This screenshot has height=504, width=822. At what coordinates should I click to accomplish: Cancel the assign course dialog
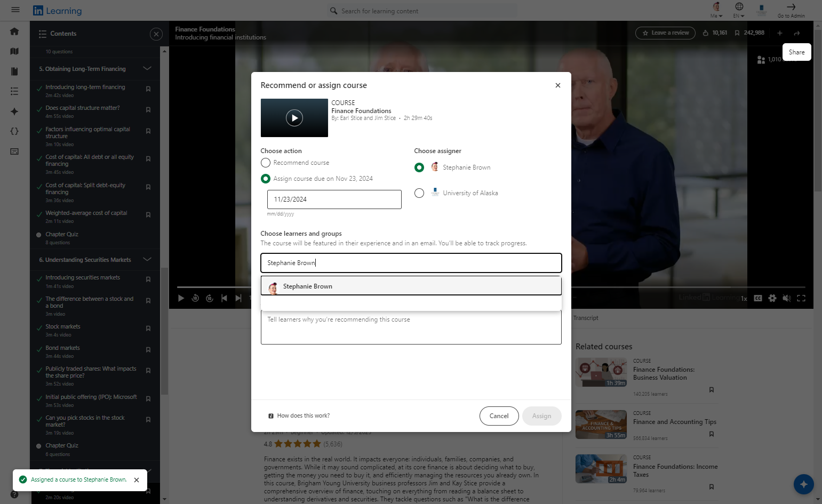click(x=499, y=416)
